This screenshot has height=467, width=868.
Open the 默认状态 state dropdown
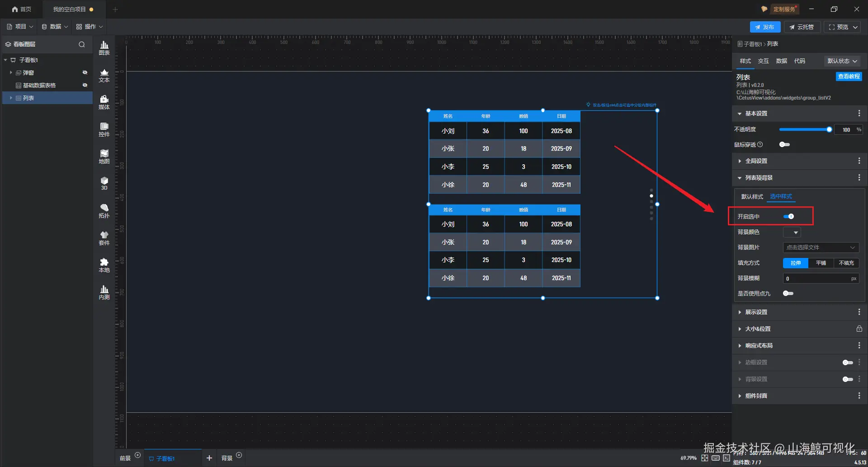(x=842, y=61)
